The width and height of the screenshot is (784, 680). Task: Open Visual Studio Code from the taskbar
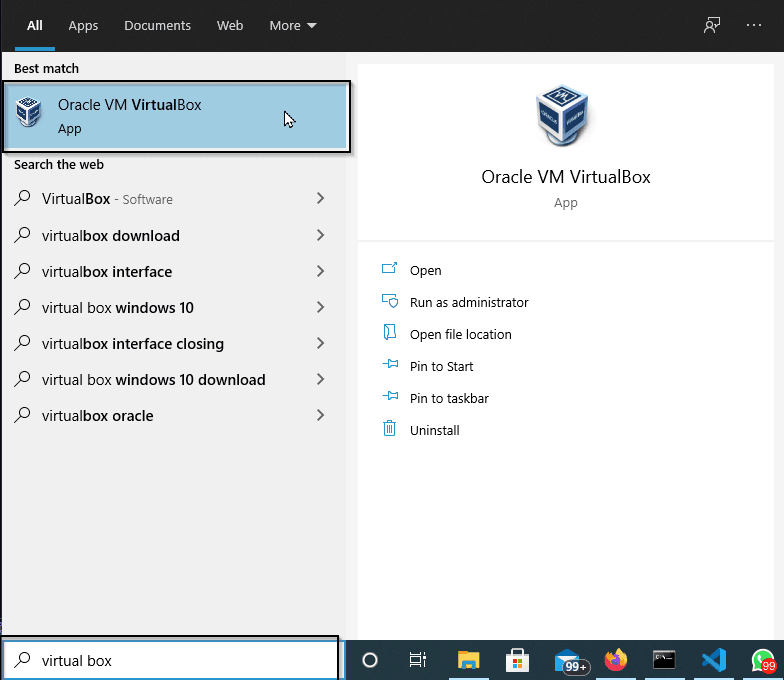click(714, 660)
